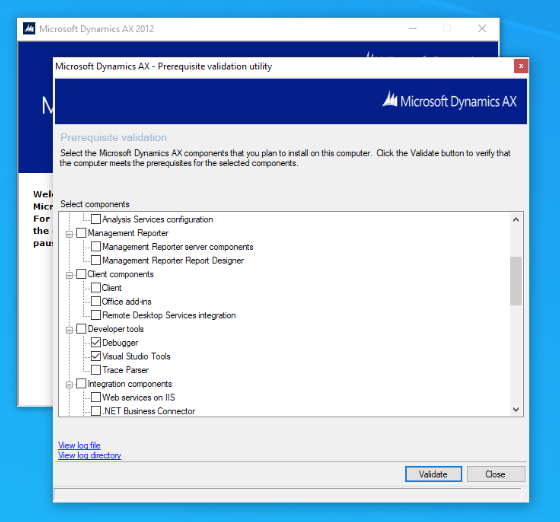The image size is (560, 522).
Task: Uncheck the Debugger checkbox
Action: point(96,342)
